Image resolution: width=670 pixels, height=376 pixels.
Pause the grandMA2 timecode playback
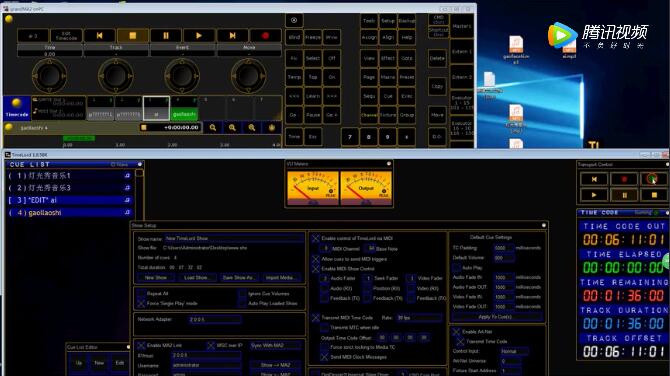[x=166, y=36]
